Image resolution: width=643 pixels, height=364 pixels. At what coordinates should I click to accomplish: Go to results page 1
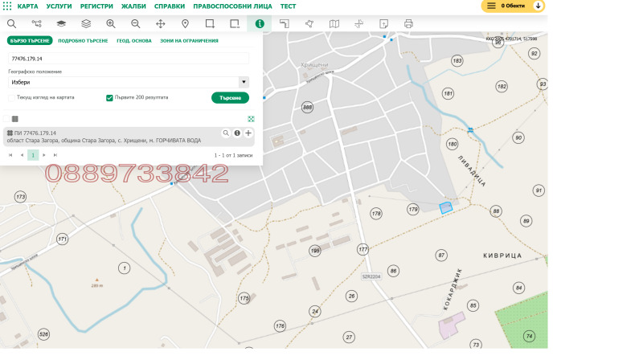[x=33, y=154]
